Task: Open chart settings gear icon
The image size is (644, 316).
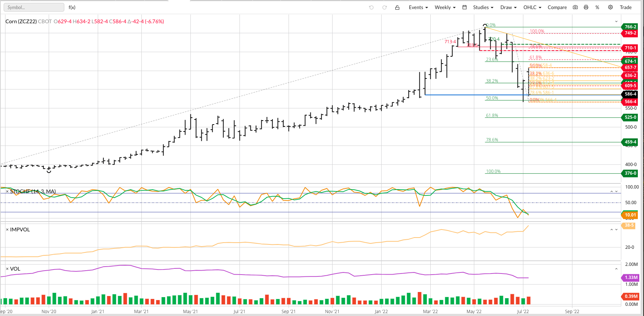Action: (x=611, y=7)
